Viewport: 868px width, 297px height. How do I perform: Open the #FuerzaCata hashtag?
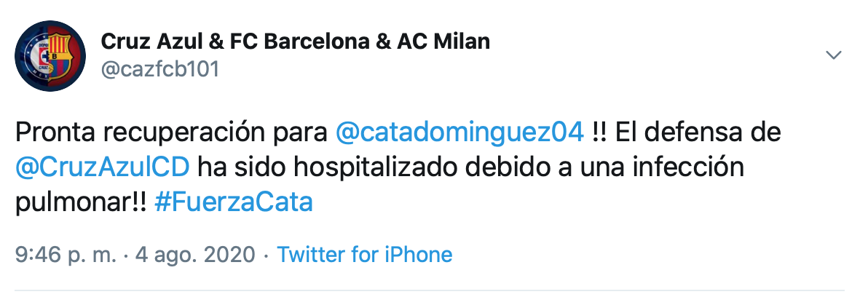234,201
